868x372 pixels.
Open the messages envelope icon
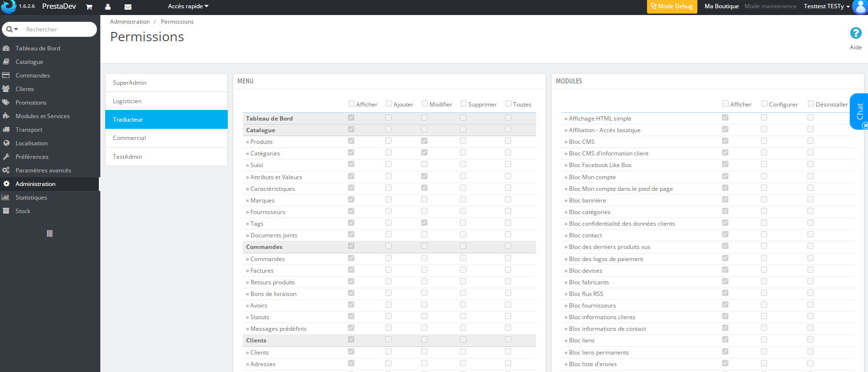[128, 7]
